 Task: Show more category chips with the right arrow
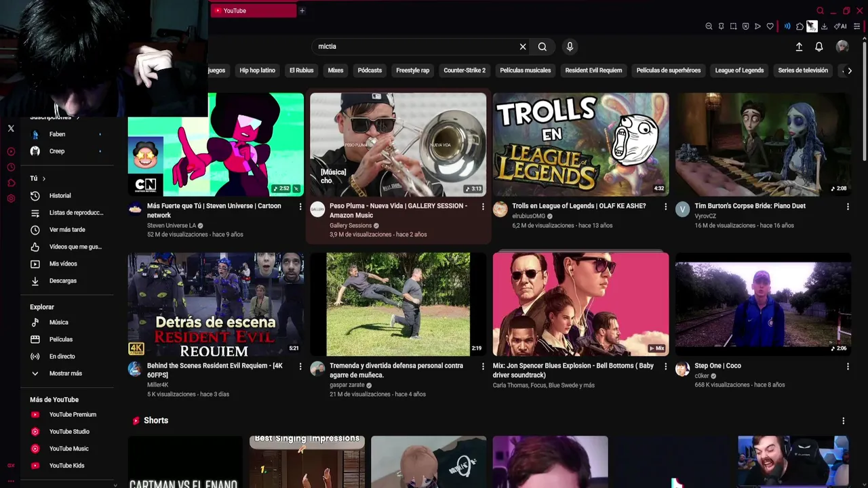(x=849, y=70)
